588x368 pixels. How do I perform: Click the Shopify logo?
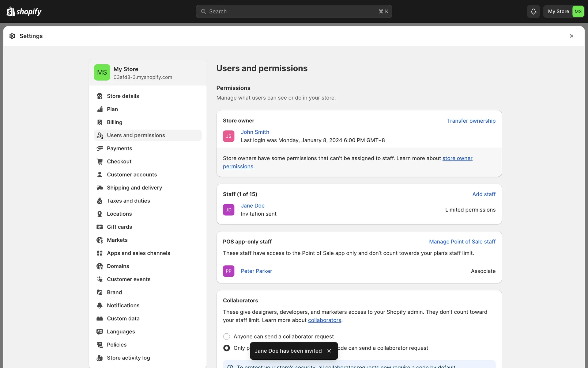click(24, 11)
